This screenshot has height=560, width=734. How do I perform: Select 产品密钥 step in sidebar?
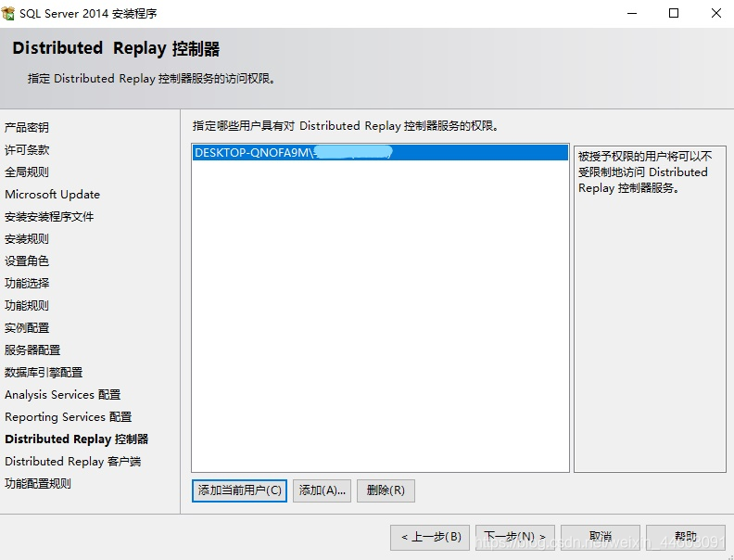27,127
